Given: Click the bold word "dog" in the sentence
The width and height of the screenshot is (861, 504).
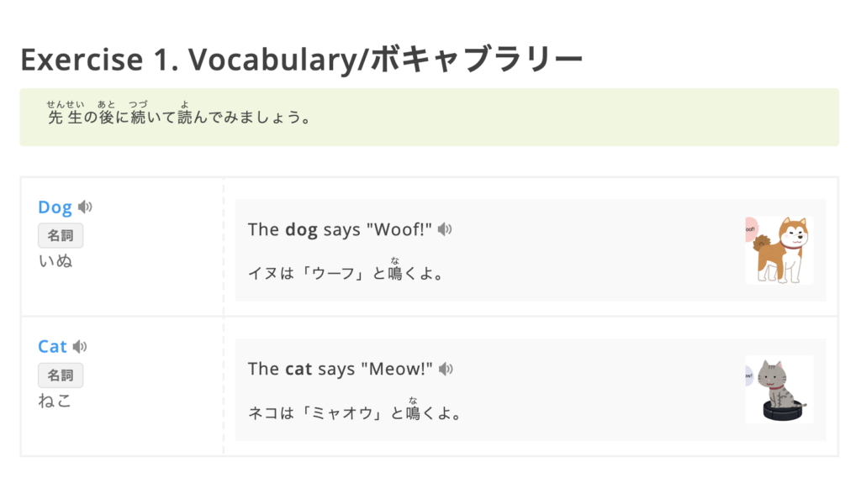Looking at the screenshot, I should click(301, 229).
